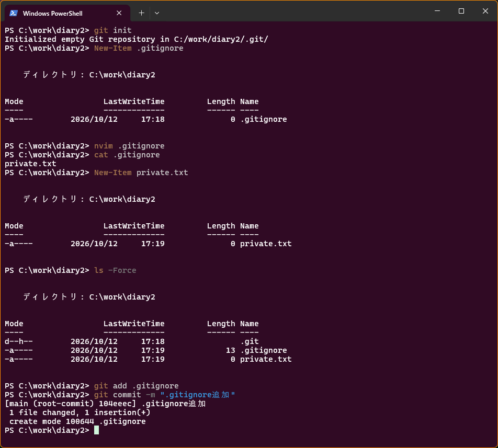The image size is (498, 448).
Task: Minimize the terminal window
Action: pos(437,11)
